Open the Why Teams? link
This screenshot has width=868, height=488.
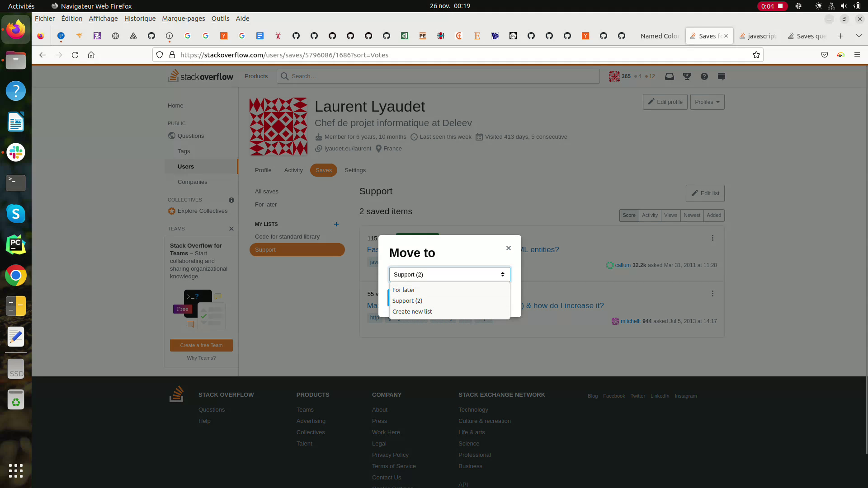pyautogui.click(x=201, y=358)
